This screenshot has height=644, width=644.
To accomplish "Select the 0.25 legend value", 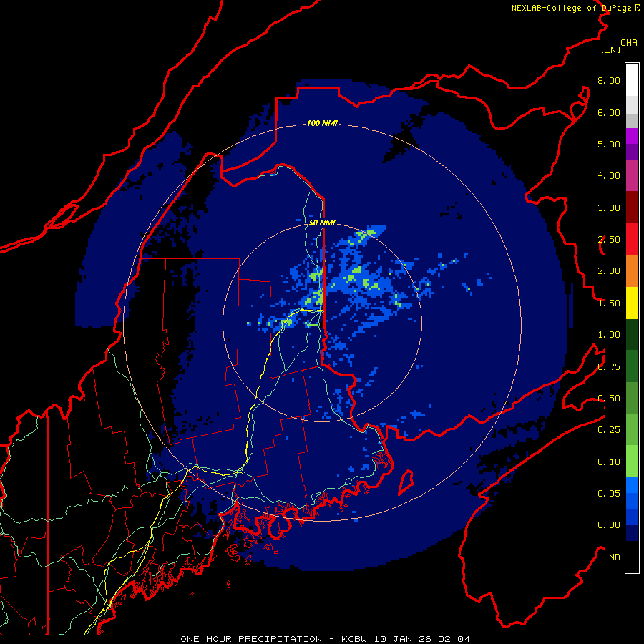I will click(x=609, y=430).
